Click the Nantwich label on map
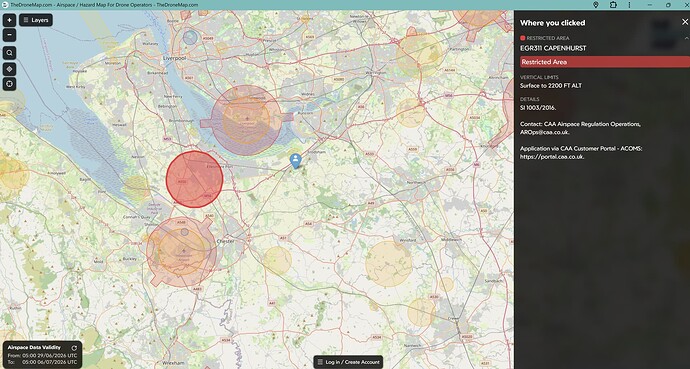The width and height of the screenshot is (690, 369). (412, 346)
